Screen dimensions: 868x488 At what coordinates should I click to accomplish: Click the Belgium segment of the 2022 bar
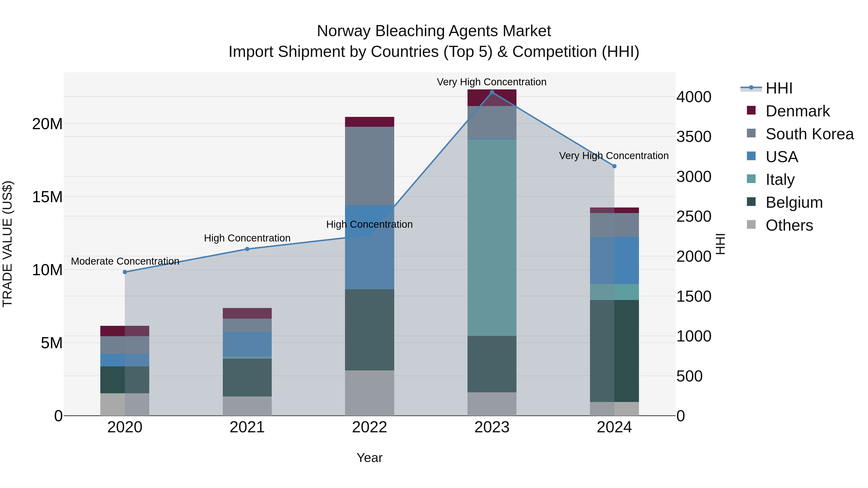(370, 330)
